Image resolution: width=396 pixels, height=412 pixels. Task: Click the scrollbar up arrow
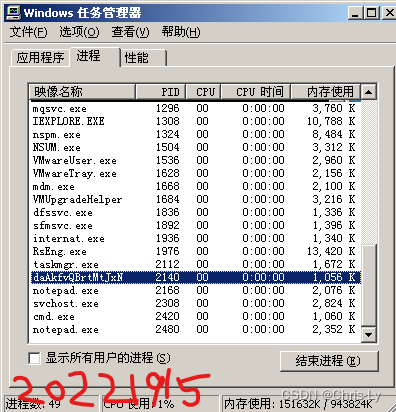pyautogui.click(x=368, y=92)
